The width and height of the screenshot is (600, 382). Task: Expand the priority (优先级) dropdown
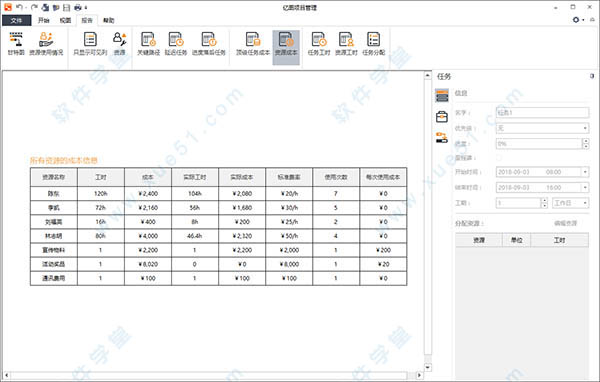(585, 128)
